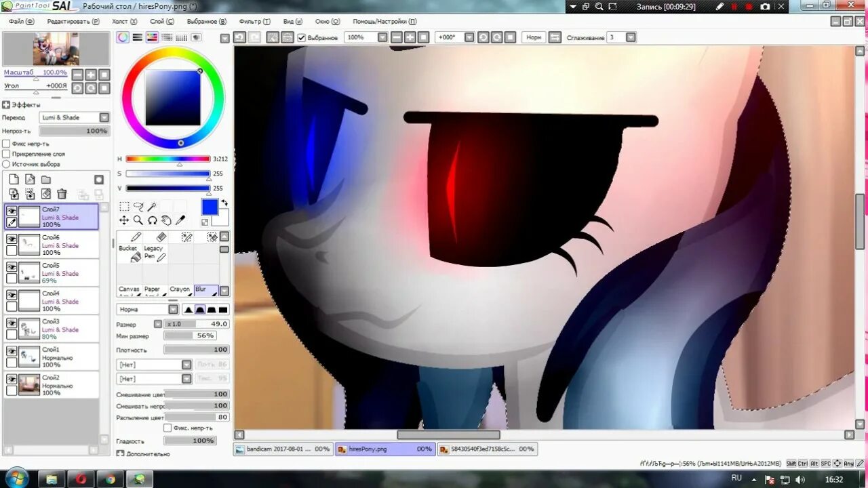This screenshot has width=868, height=488.
Task: Open the 'Фильтр' menu
Action: coord(254,21)
